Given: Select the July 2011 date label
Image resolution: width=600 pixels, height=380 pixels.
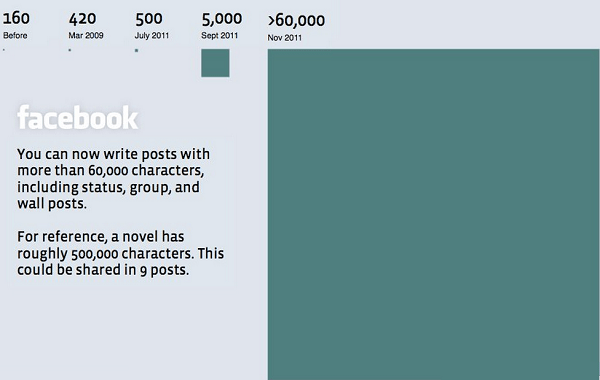Looking at the screenshot, I should pyautogui.click(x=152, y=36).
